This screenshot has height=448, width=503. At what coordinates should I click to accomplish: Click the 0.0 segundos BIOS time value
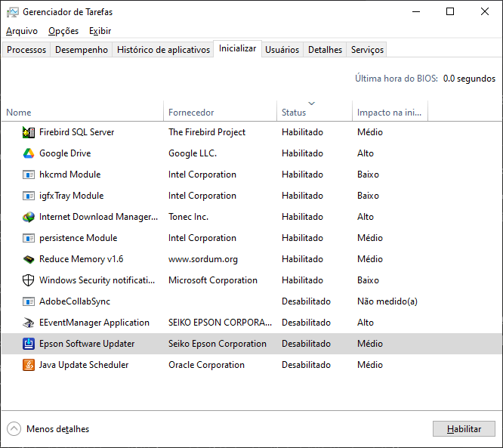point(469,79)
